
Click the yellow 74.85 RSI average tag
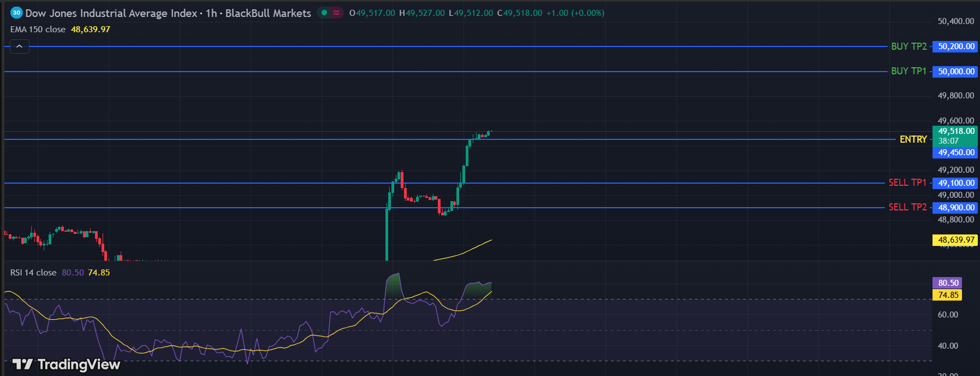pyautogui.click(x=948, y=295)
